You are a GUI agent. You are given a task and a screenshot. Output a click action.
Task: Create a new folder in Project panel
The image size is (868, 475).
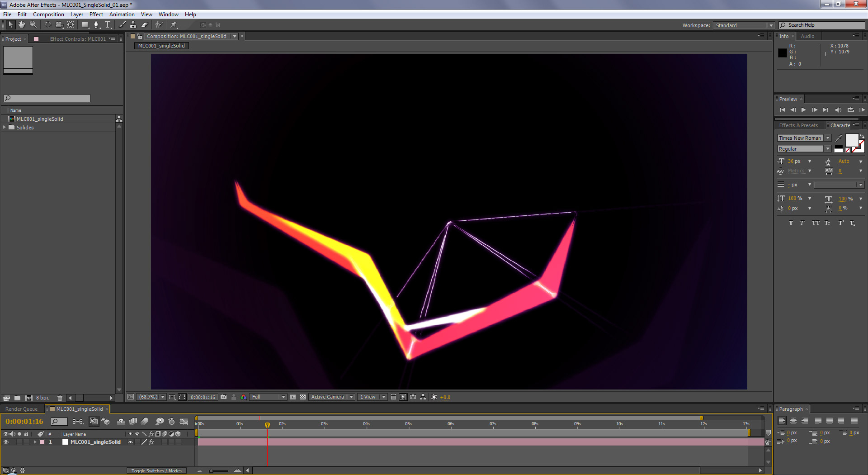tap(17, 398)
